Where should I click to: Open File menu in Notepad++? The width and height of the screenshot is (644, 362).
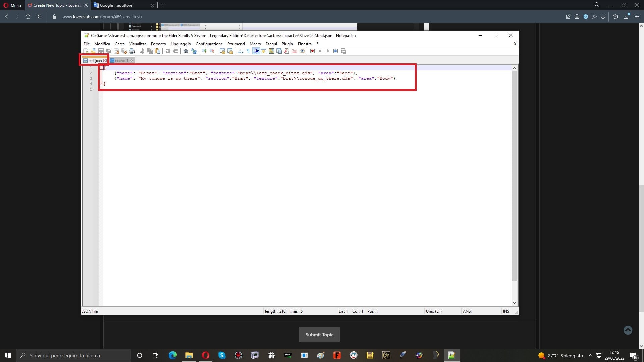pyautogui.click(x=87, y=44)
